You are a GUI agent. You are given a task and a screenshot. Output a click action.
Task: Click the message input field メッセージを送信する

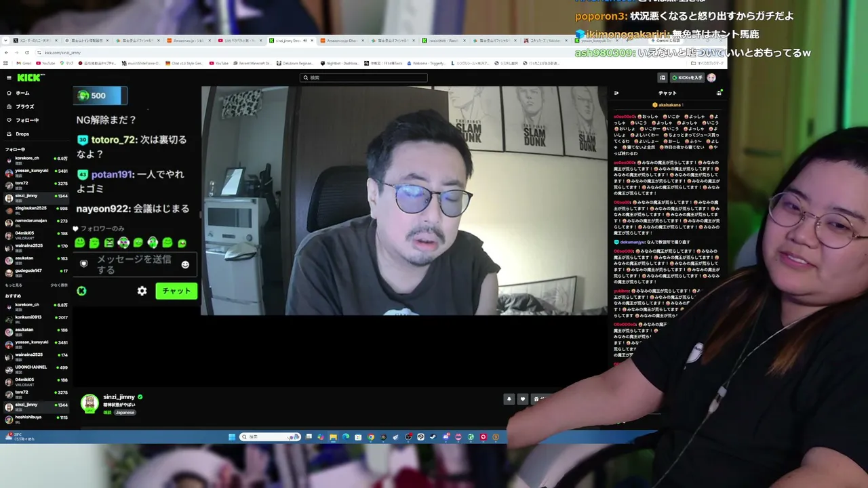coord(135,264)
